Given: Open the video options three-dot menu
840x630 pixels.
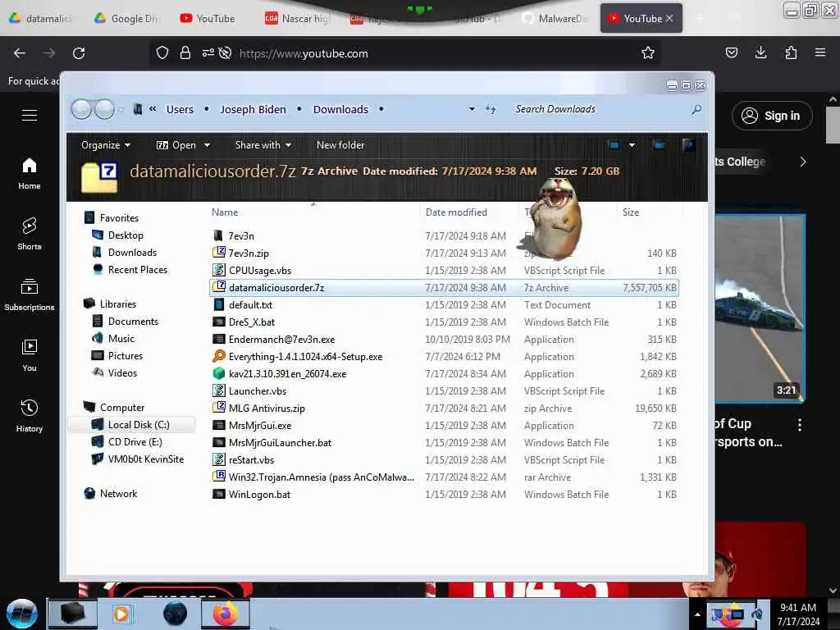Looking at the screenshot, I should [x=799, y=425].
